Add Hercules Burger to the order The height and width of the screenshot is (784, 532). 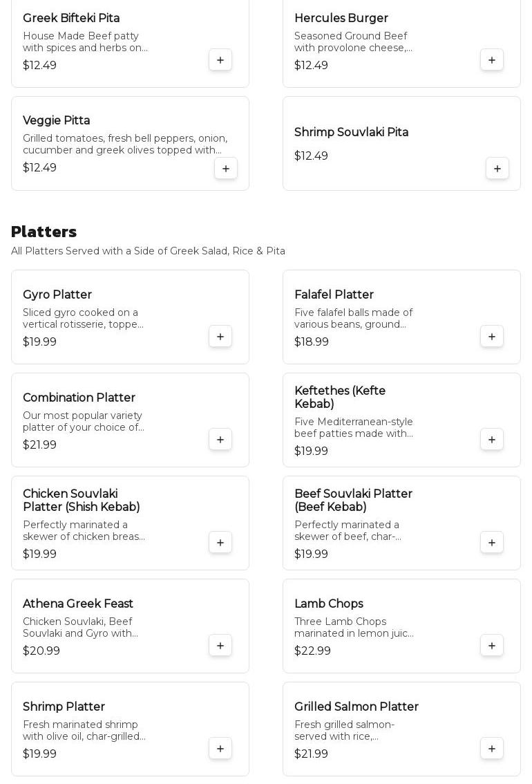(x=492, y=60)
